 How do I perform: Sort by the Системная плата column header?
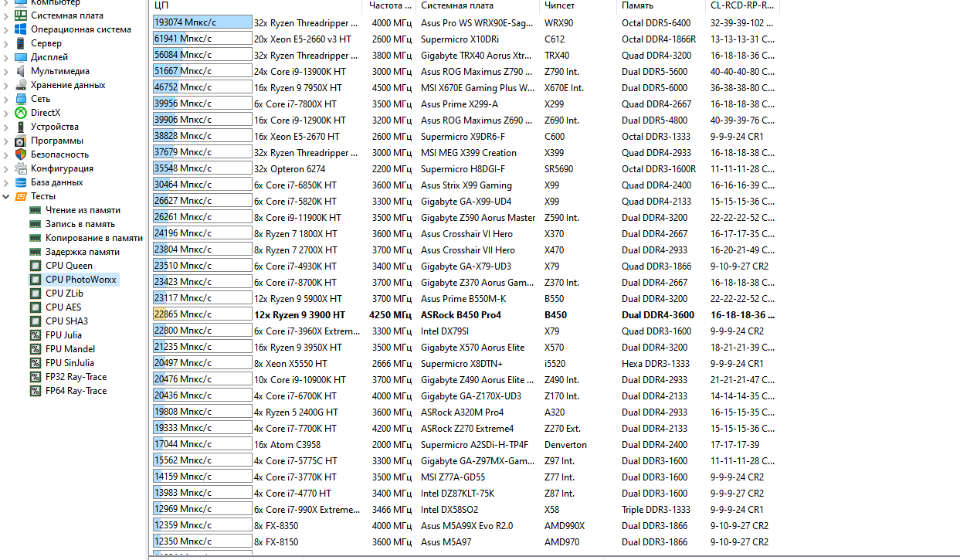click(x=478, y=5)
